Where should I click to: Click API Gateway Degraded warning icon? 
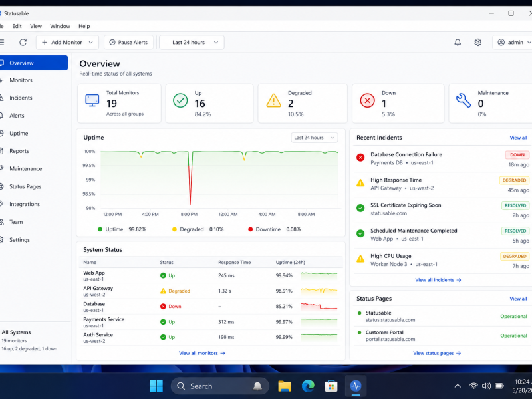pos(163,291)
